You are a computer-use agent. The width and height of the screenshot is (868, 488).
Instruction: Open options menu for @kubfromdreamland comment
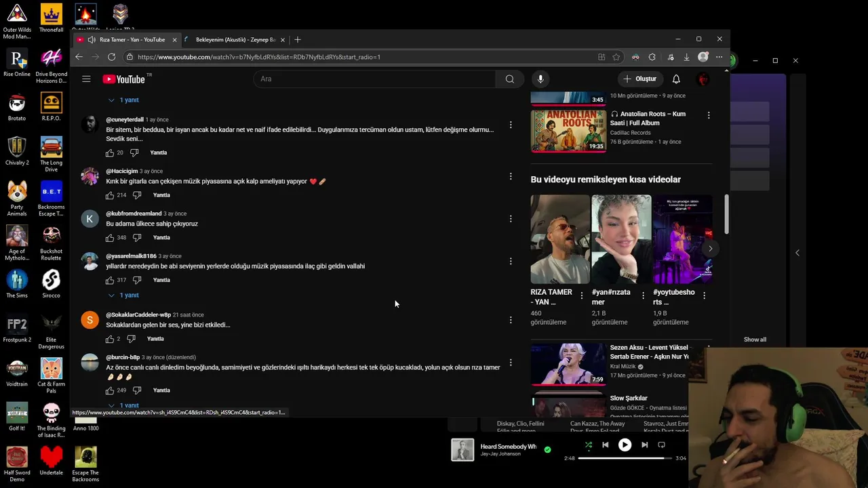click(511, 219)
